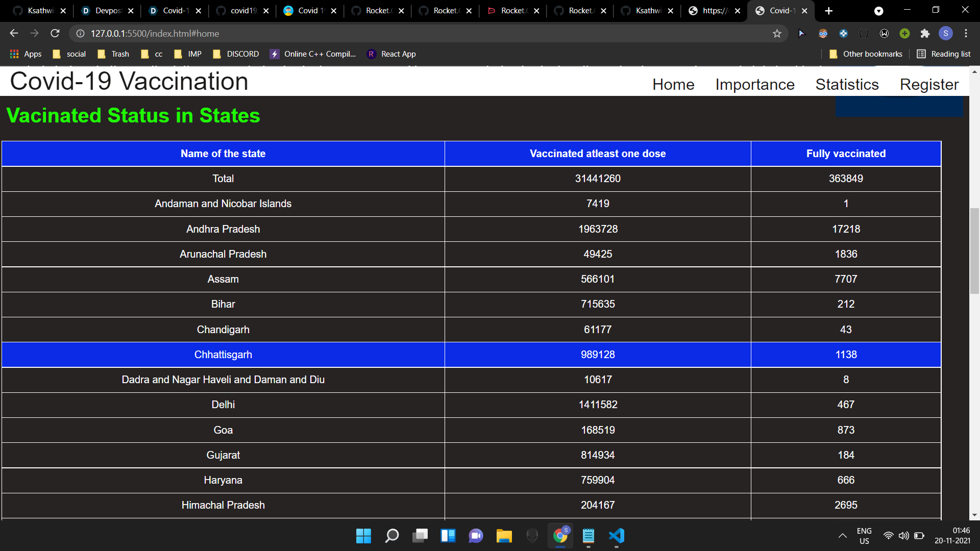Open a new browser tab
Screen dimensions: 980x551
(828, 11)
